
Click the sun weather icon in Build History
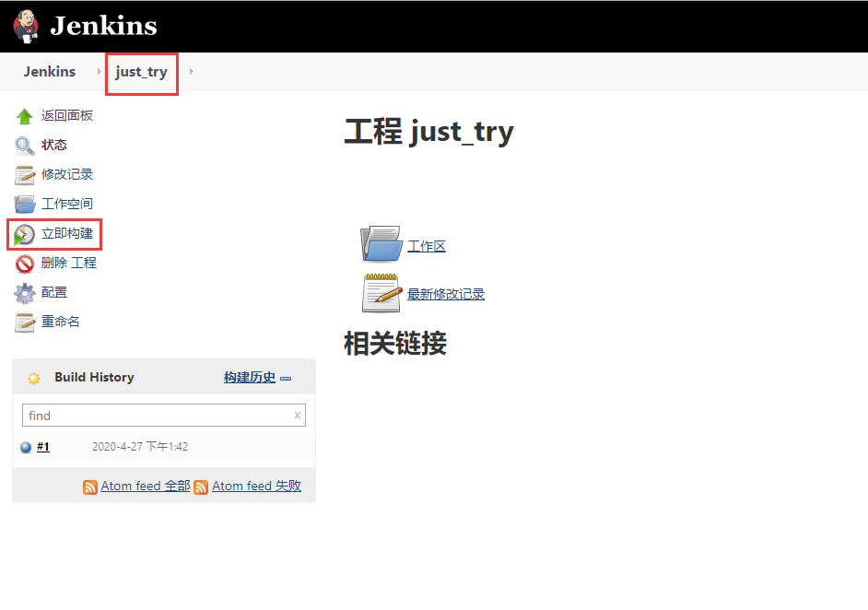point(34,378)
